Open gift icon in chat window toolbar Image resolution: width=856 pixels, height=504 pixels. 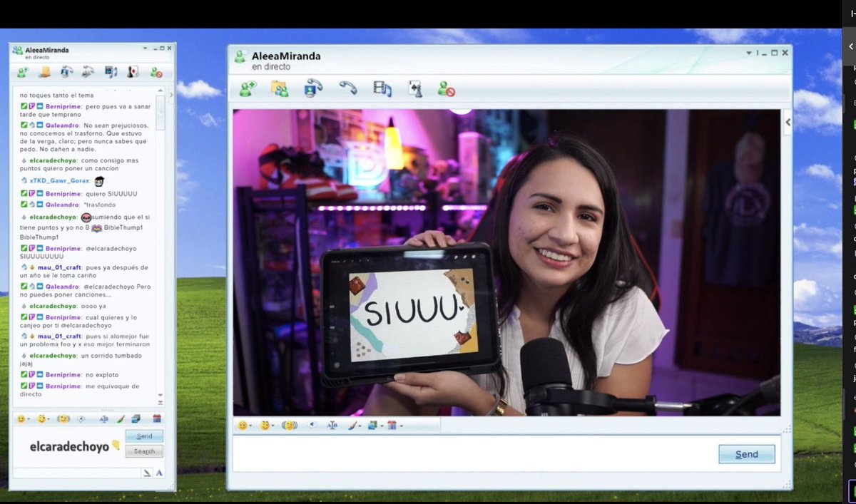157,418
